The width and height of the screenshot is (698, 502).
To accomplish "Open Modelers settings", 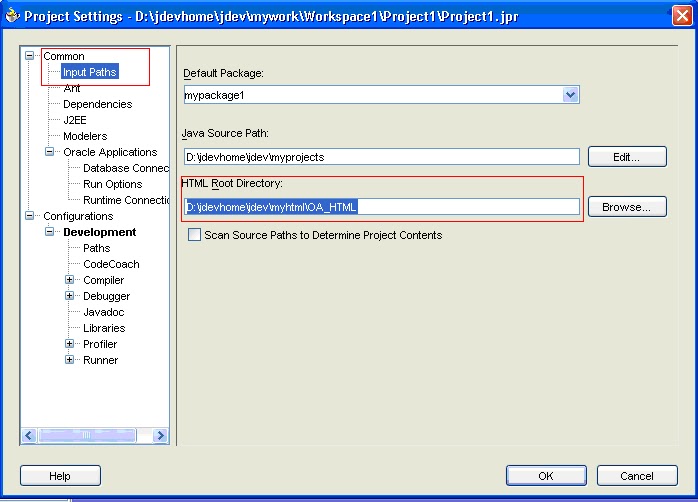I will point(85,136).
